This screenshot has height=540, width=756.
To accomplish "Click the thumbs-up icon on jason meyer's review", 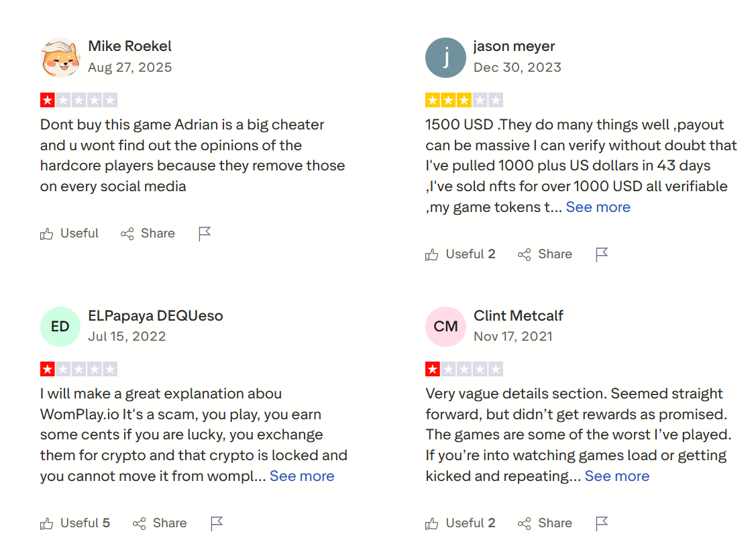I will 432,255.
